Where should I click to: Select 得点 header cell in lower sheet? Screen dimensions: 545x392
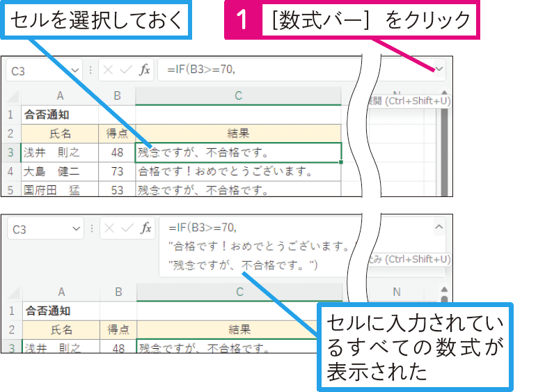click(x=118, y=329)
